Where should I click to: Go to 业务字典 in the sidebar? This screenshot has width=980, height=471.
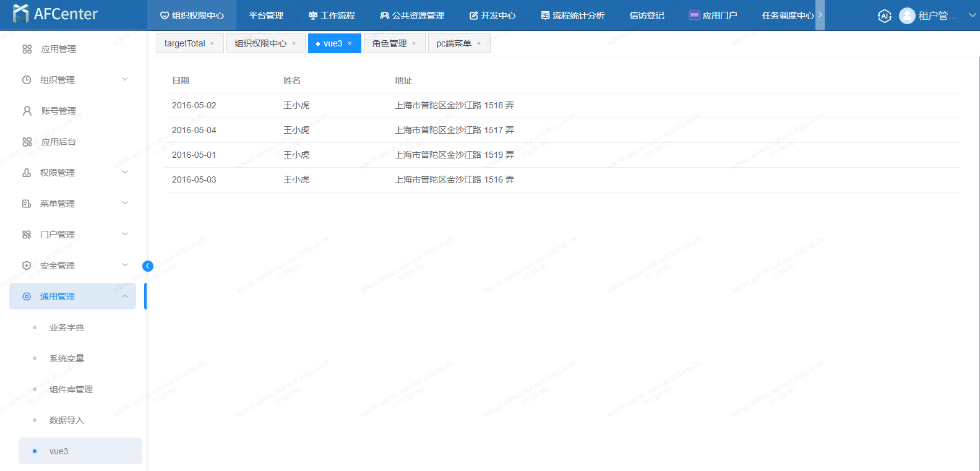click(67, 327)
